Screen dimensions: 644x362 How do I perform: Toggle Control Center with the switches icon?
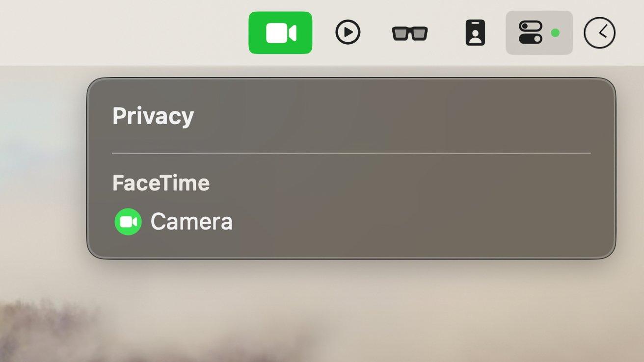coord(531,33)
